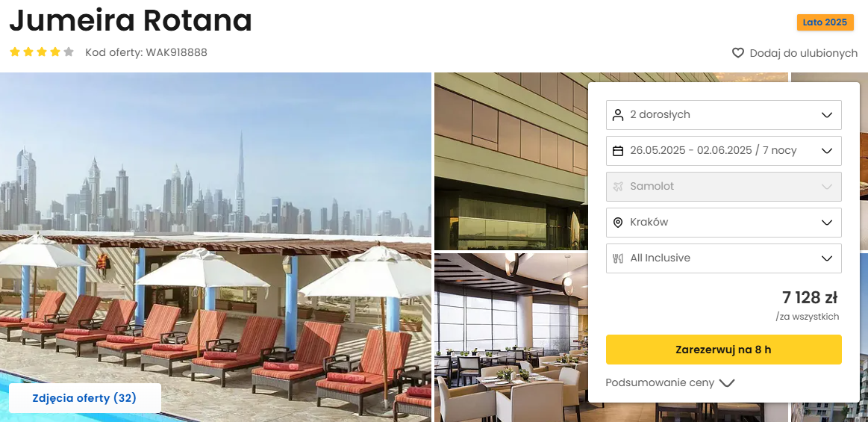
Task: Open the restaurant interior photo
Action: pyautogui.click(x=511, y=338)
